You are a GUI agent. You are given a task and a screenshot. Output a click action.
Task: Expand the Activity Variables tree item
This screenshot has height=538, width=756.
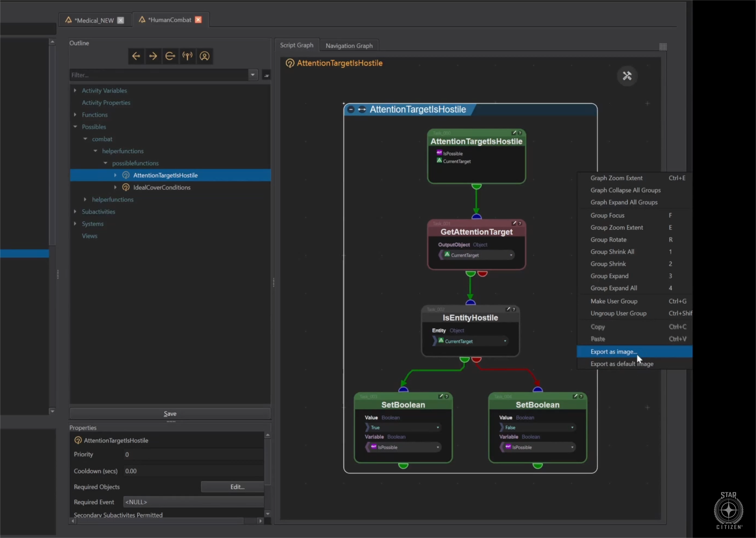75,90
